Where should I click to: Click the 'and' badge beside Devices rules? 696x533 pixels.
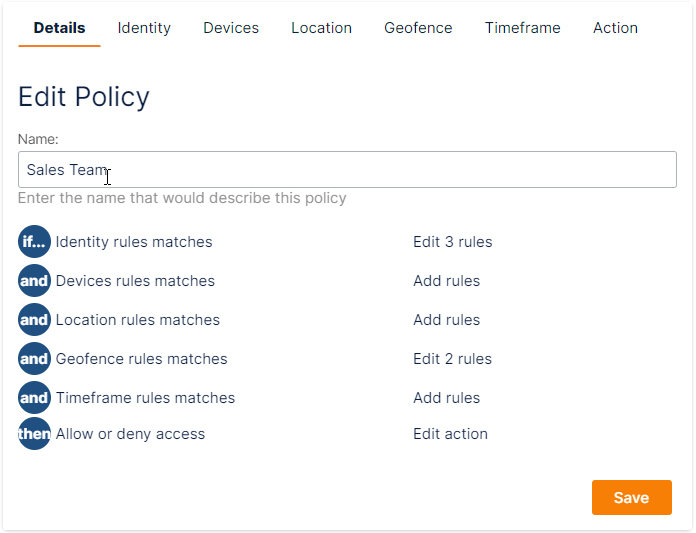click(x=34, y=281)
